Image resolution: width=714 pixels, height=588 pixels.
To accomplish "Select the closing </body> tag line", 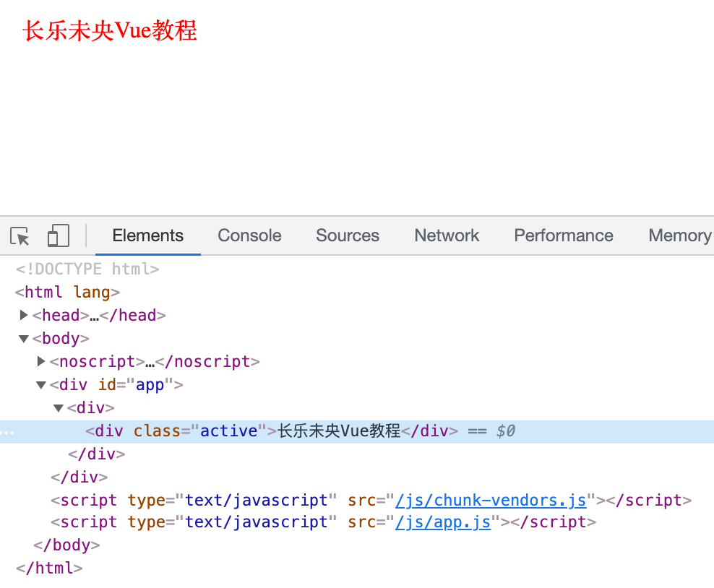I will pos(66,545).
